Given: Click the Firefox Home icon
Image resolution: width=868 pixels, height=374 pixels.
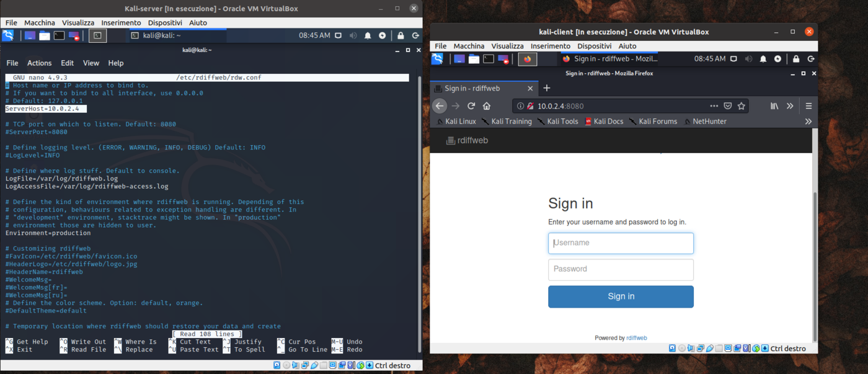Looking at the screenshot, I should [487, 106].
